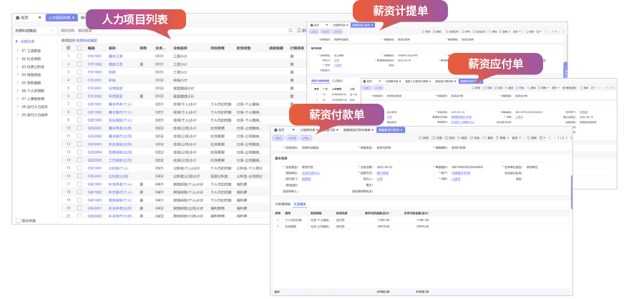Click the 日常奖金 item name link
Viewport: 644px width, 299px height.
115,88
